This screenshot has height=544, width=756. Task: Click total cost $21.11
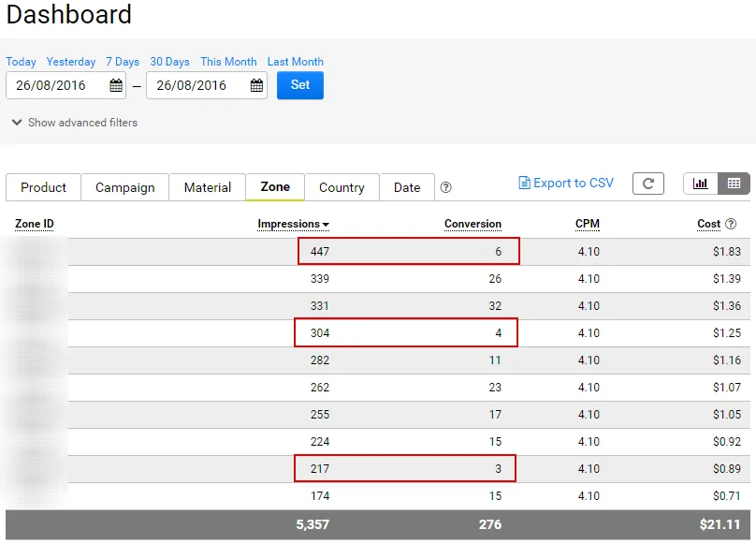(x=720, y=524)
